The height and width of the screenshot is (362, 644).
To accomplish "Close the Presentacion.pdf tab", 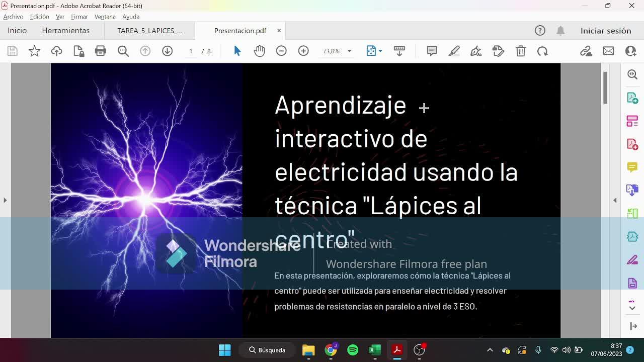I will 279,31.
